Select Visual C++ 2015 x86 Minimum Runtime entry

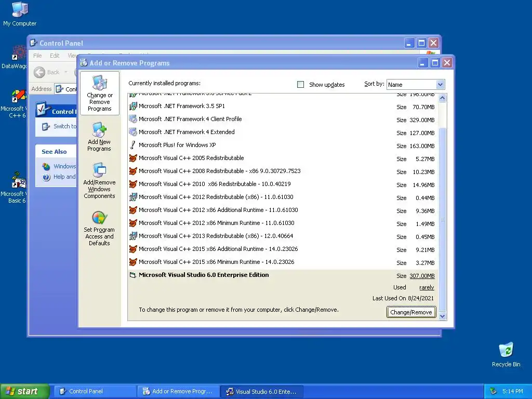tap(283, 262)
